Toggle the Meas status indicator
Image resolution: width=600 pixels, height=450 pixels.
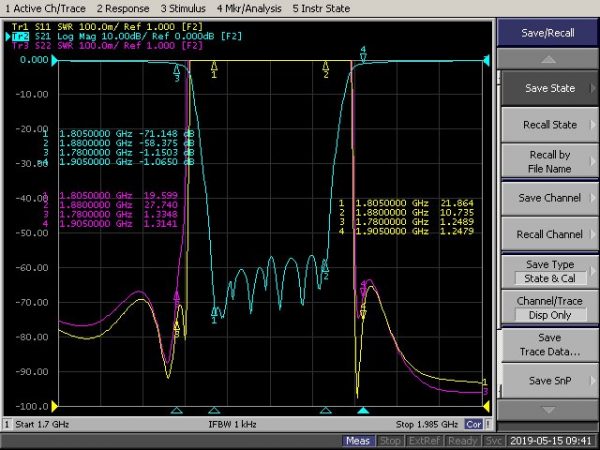click(x=358, y=441)
